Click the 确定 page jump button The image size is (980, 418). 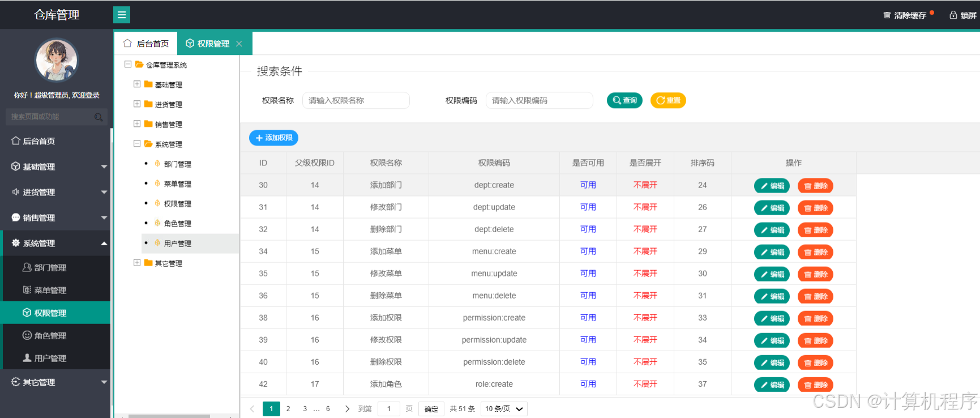click(431, 409)
